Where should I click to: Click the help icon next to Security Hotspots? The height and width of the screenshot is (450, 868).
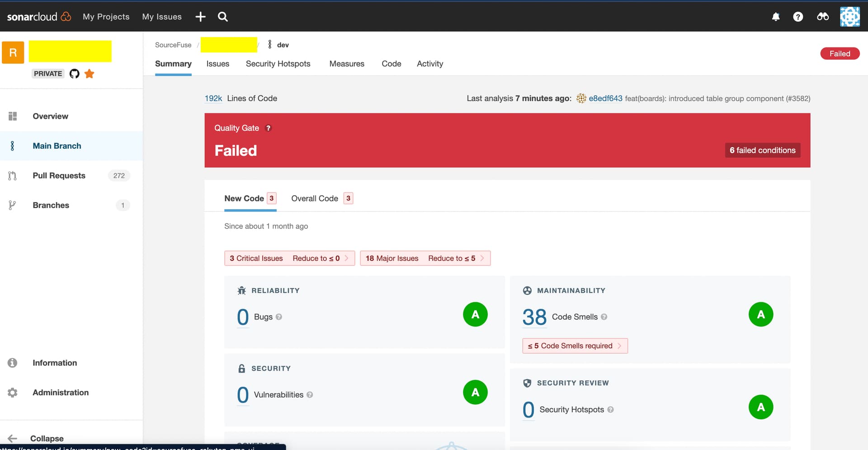610,410
